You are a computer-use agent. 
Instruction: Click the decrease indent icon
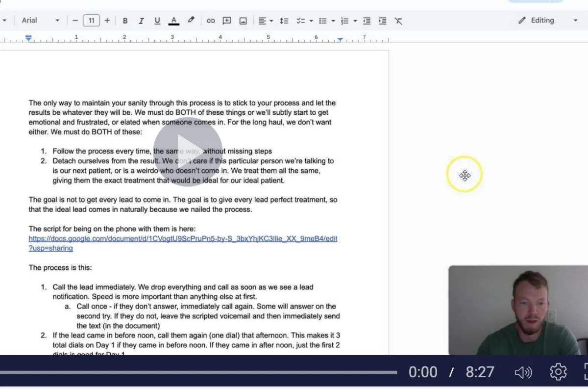pyautogui.click(x=367, y=21)
